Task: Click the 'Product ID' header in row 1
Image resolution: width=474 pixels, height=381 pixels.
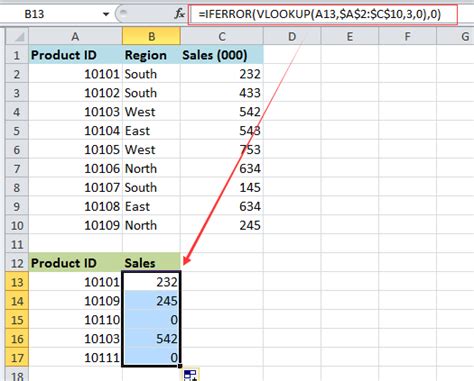Action: 75,55
